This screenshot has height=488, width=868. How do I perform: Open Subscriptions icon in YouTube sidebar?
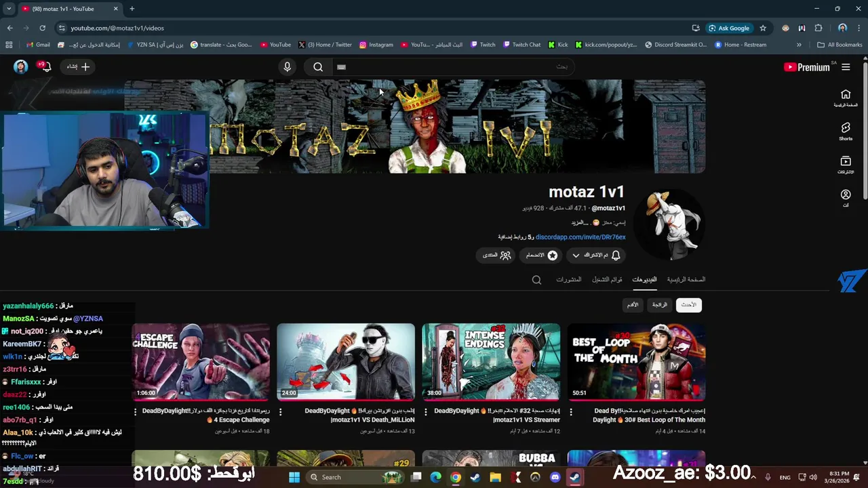pyautogui.click(x=846, y=165)
